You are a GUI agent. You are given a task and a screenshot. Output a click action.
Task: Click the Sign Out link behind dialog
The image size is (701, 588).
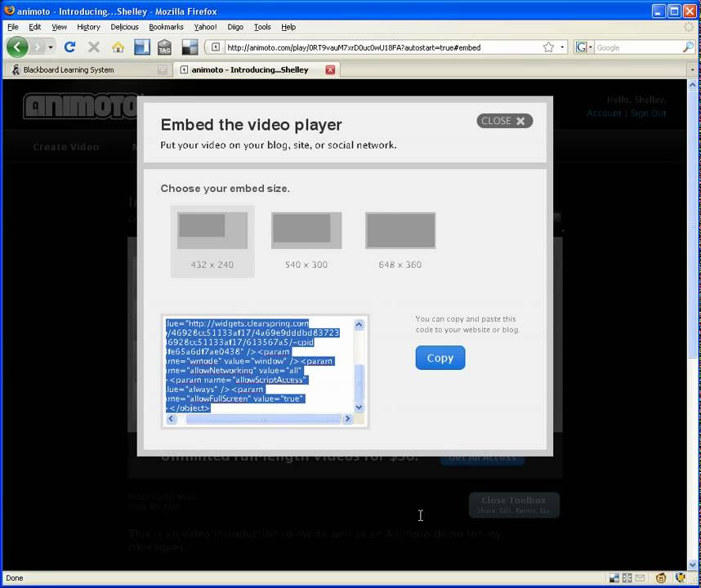648,113
